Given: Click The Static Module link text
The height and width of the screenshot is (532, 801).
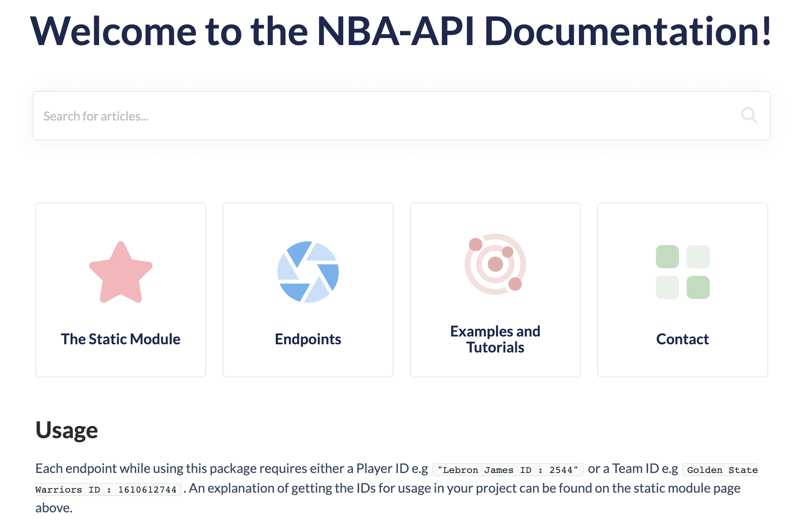Looking at the screenshot, I should click(x=120, y=339).
